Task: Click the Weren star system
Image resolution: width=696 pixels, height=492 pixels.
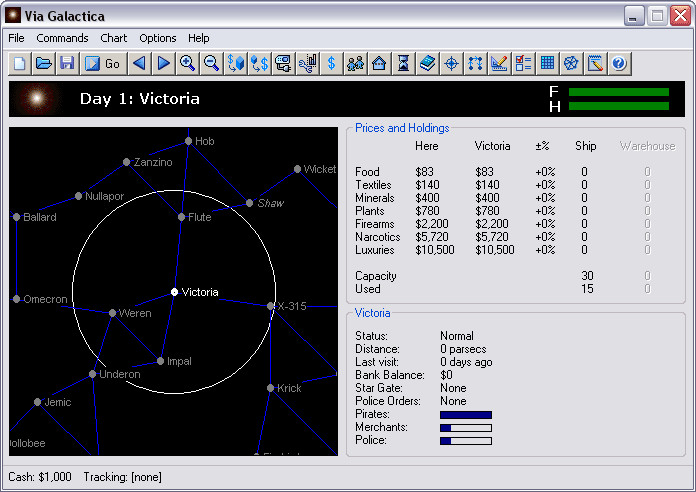Action: coord(112,313)
